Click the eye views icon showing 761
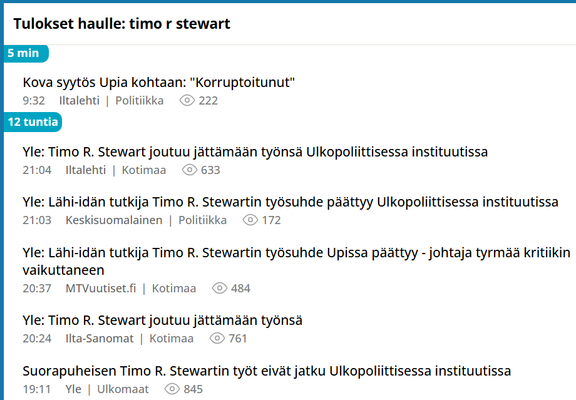 point(217,338)
